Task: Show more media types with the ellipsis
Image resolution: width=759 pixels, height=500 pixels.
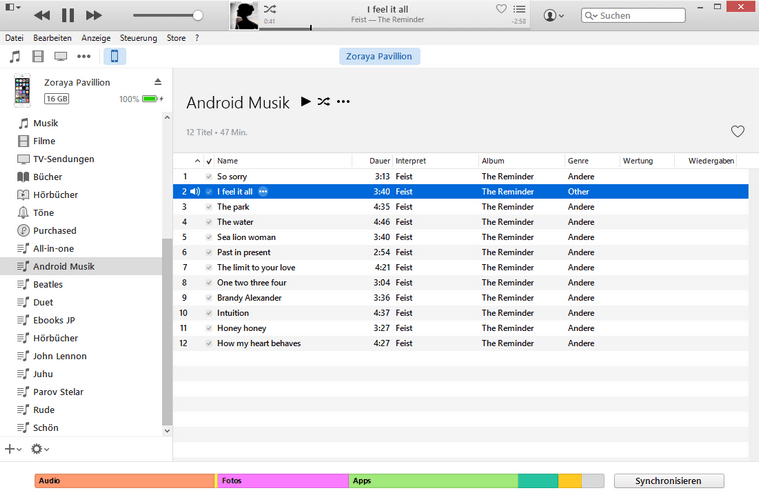Action: [x=84, y=57]
